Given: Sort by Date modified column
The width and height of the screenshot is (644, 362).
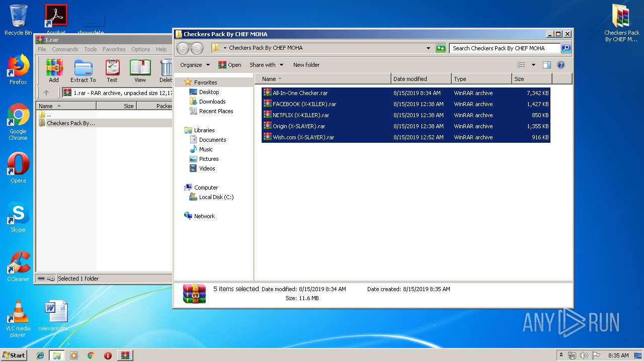Looking at the screenshot, I should tap(421, 79).
